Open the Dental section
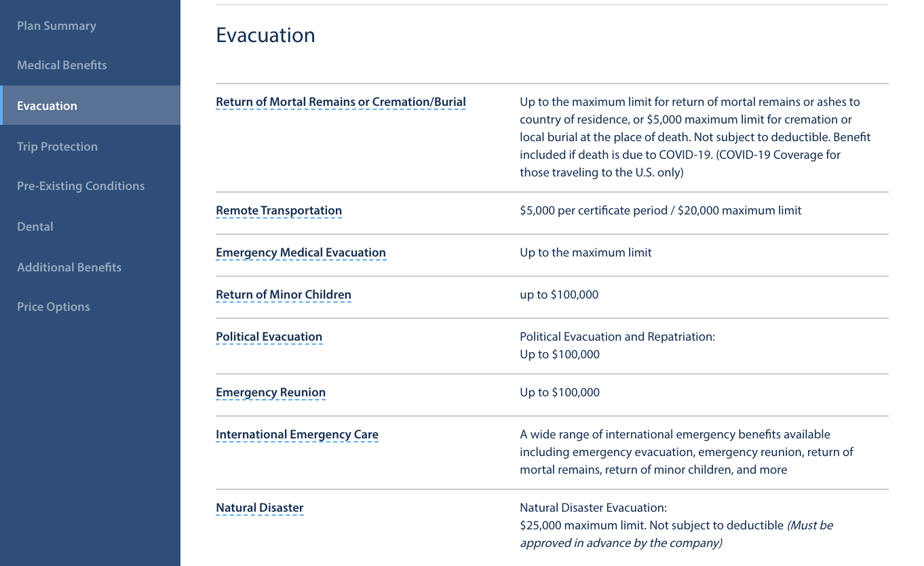Screen dimensions: 924x566 click(35, 227)
